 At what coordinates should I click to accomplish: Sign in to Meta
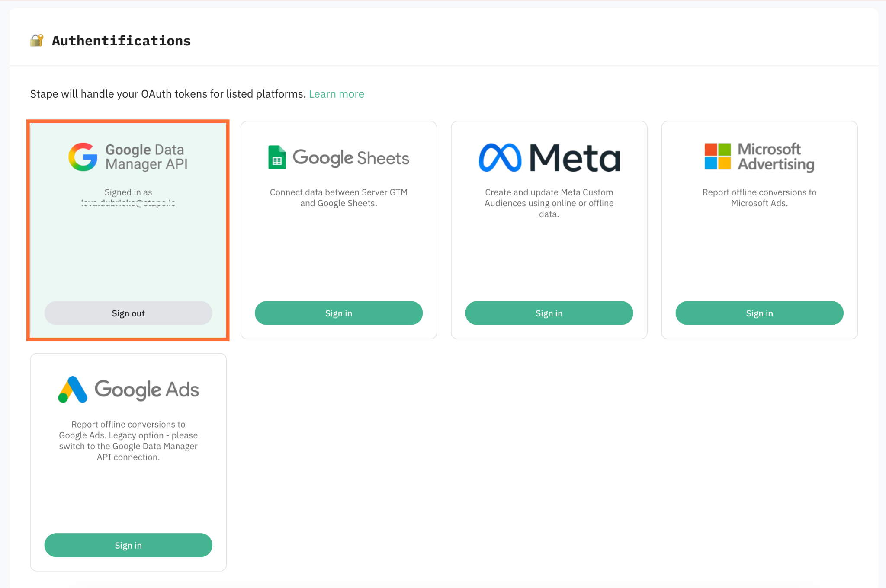pyautogui.click(x=549, y=313)
